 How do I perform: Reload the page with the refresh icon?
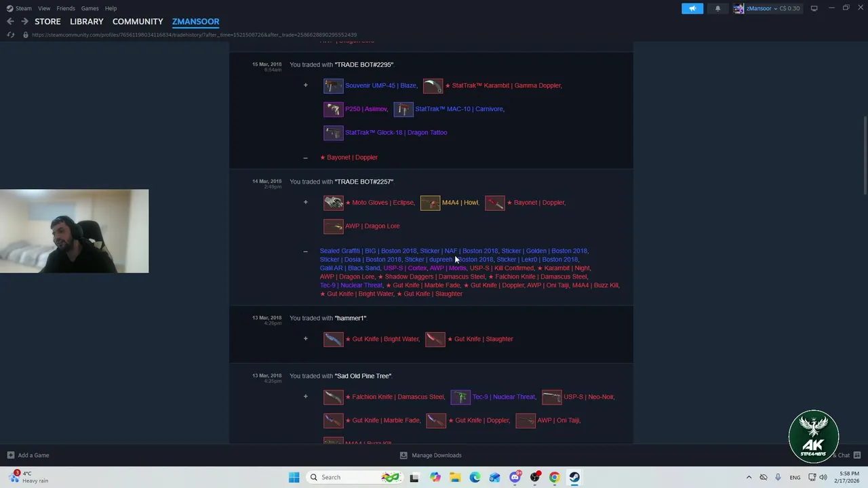coord(11,35)
